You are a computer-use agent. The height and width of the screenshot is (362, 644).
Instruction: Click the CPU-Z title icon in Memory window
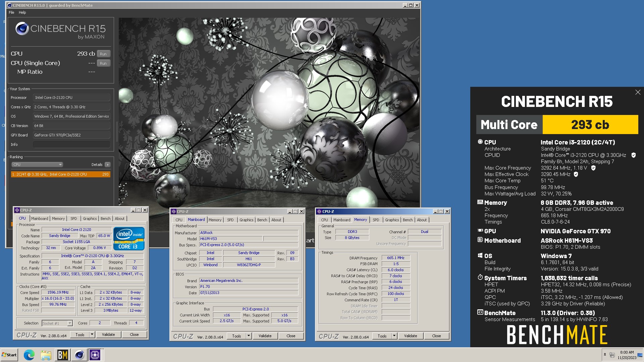(319, 212)
